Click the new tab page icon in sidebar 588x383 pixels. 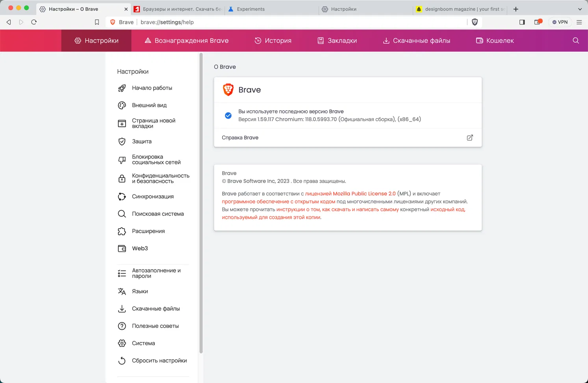(122, 124)
